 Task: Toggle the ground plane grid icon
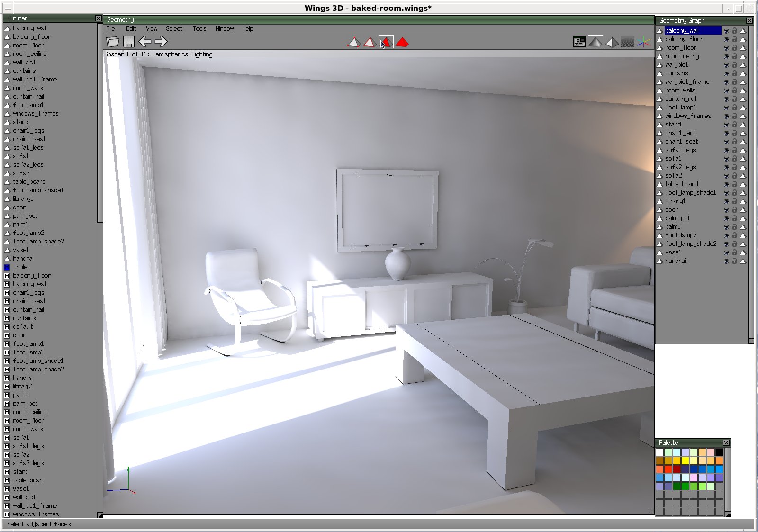pos(628,42)
